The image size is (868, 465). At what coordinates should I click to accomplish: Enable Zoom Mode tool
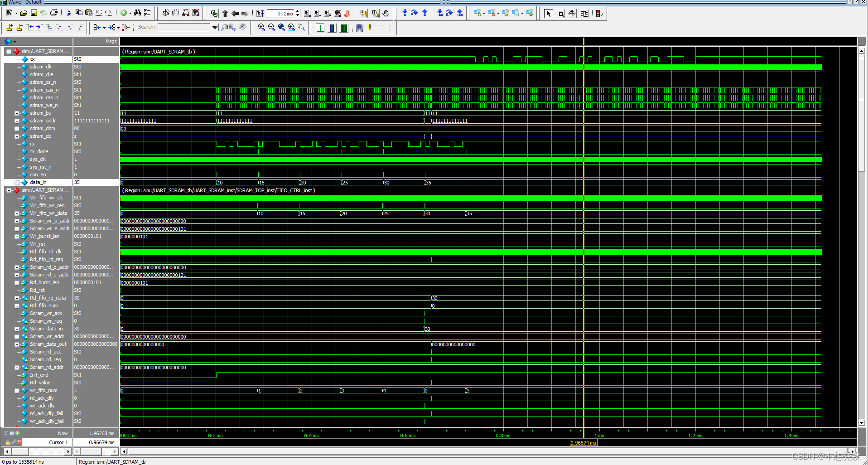560,14
